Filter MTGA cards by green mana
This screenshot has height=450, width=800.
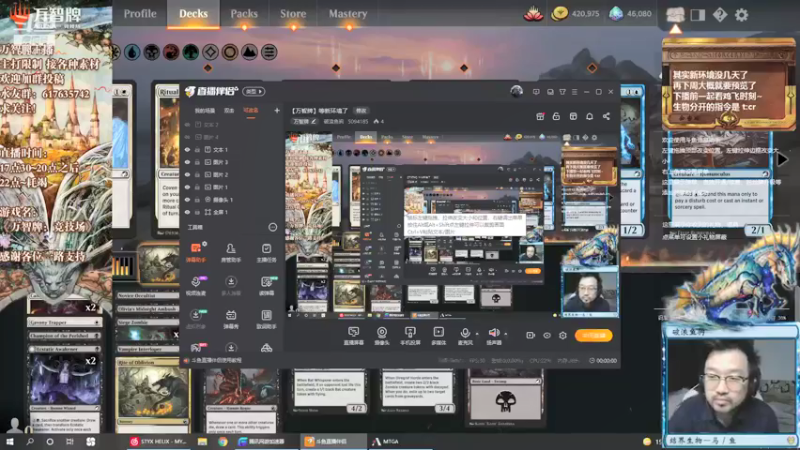190,52
